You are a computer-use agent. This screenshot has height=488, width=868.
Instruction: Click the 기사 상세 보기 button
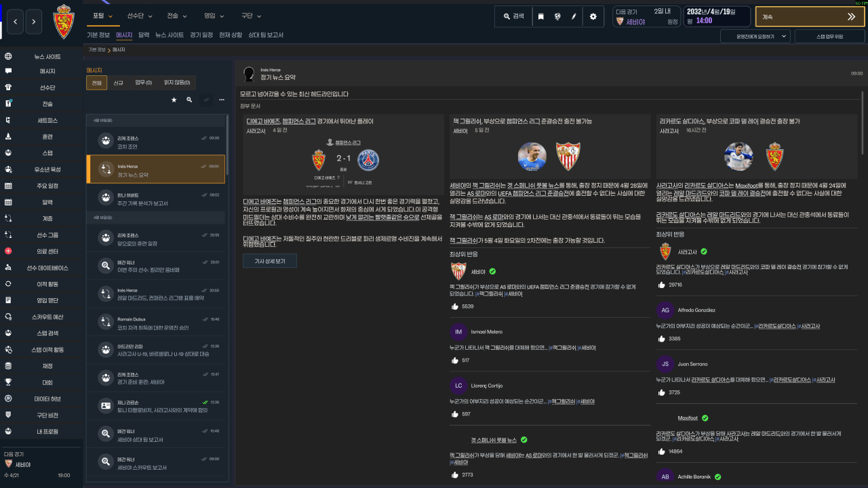(270, 261)
